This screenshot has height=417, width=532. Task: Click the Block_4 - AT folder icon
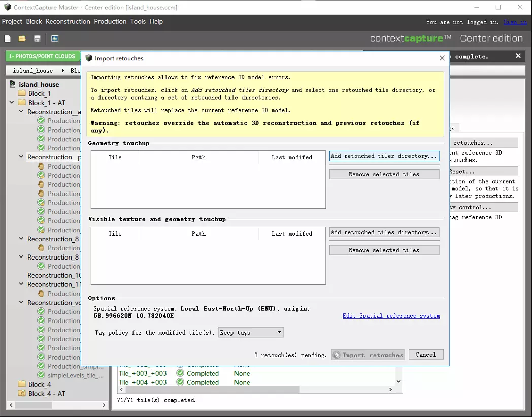22,393
